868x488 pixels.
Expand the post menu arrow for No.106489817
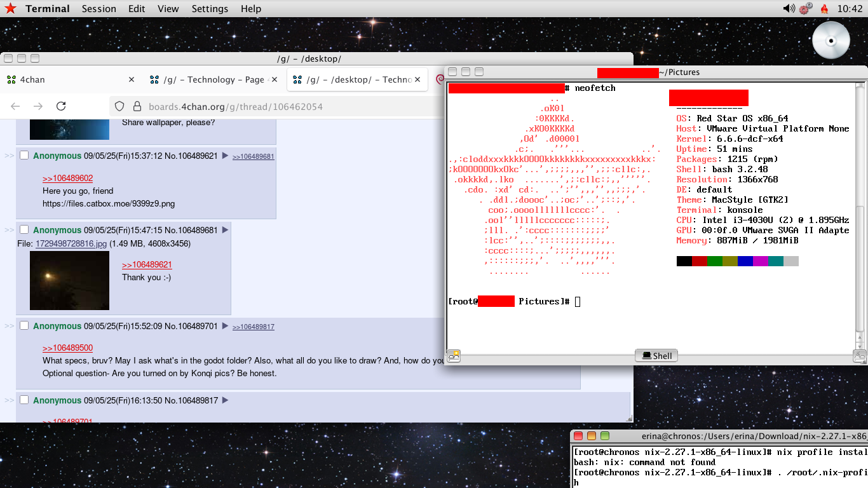point(225,400)
